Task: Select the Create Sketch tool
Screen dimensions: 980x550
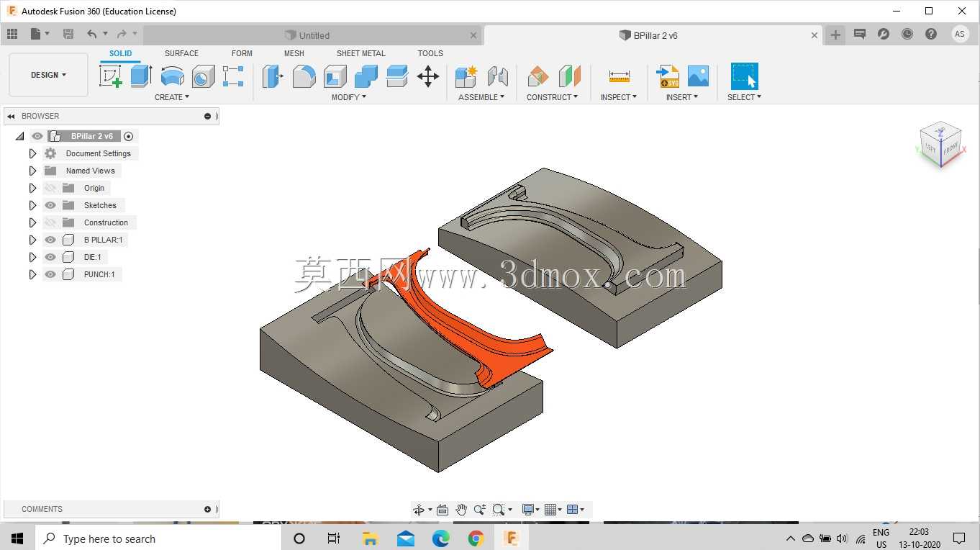Action: (x=111, y=76)
